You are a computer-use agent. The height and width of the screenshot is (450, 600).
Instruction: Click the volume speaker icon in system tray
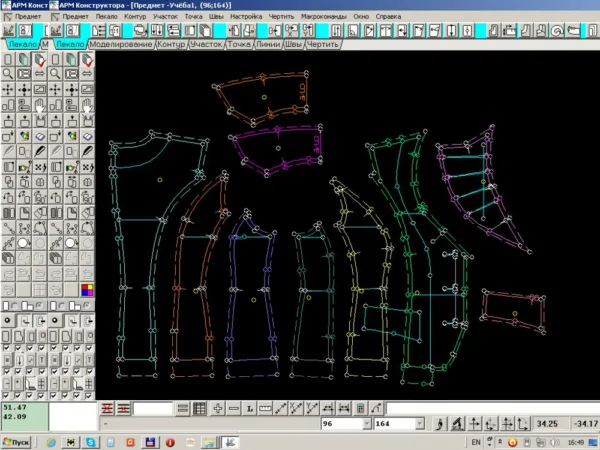click(x=555, y=442)
